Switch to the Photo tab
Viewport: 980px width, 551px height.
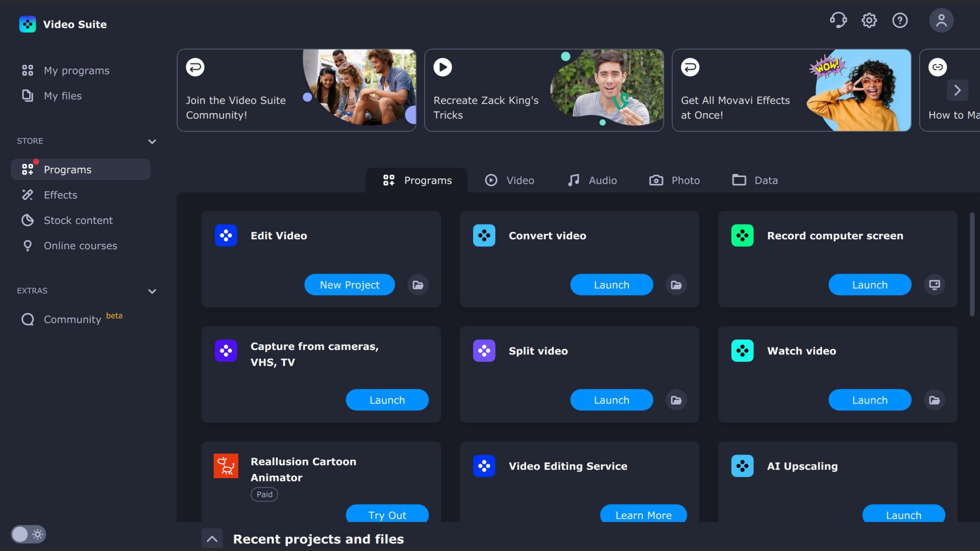674,180
